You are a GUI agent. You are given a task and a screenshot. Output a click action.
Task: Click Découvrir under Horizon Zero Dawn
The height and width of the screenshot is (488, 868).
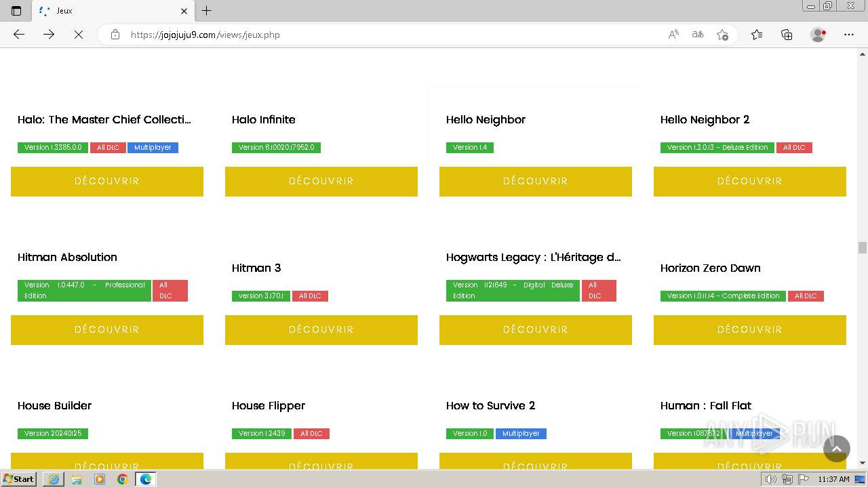[x=750, y=330]
